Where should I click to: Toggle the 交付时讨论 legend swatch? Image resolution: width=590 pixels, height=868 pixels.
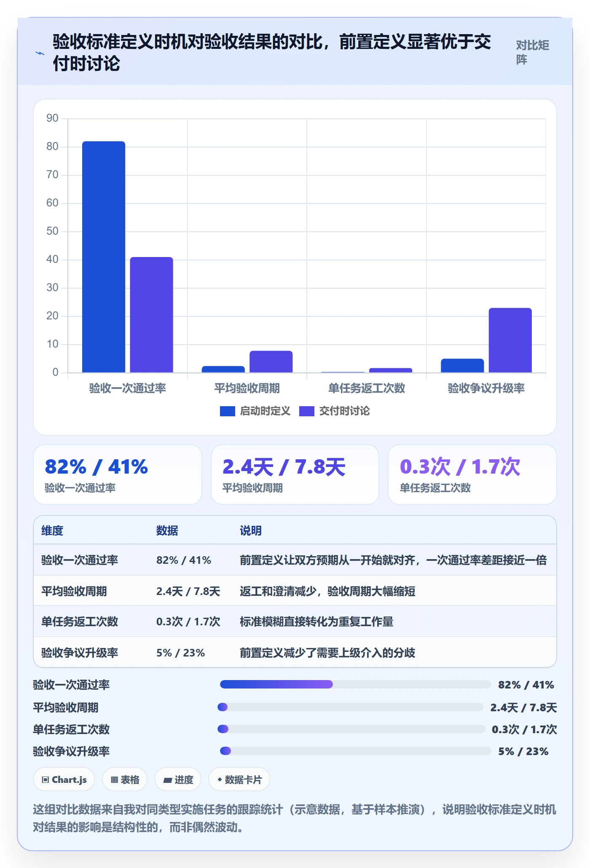coord(306,411)
